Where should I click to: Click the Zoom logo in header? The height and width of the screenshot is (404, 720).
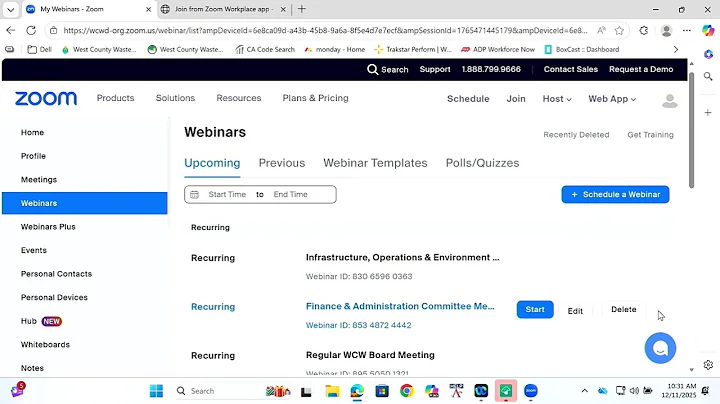tap(46, 98)
